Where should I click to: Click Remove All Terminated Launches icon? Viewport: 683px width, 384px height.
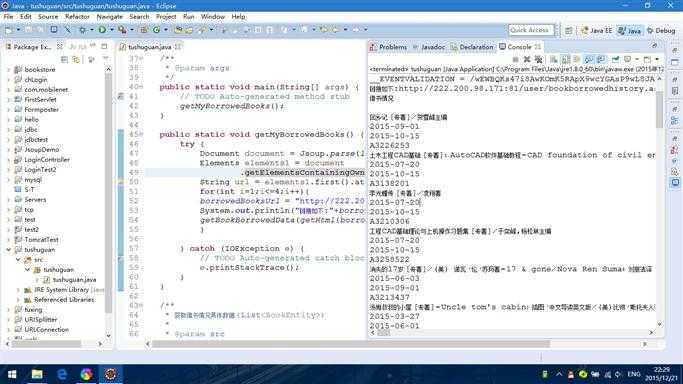[x=538, y=59]
